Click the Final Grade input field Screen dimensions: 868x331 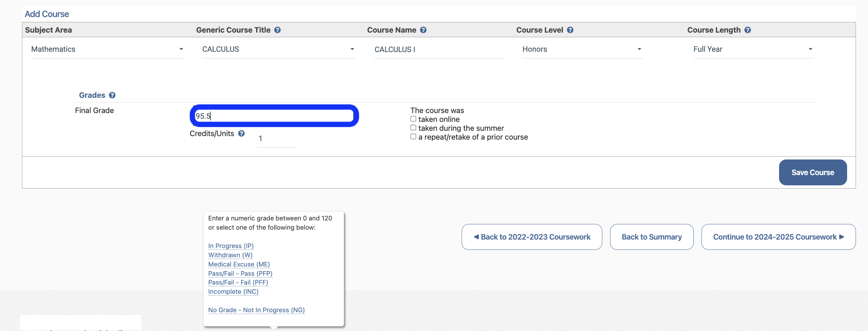pos(274,116)
